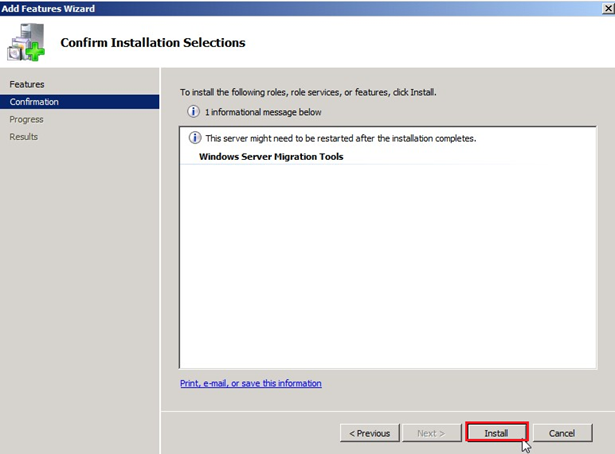Screen dimensions: 615x454
Task: Click the Add Features server wizard icon
Action: click(x=26, y=42)
